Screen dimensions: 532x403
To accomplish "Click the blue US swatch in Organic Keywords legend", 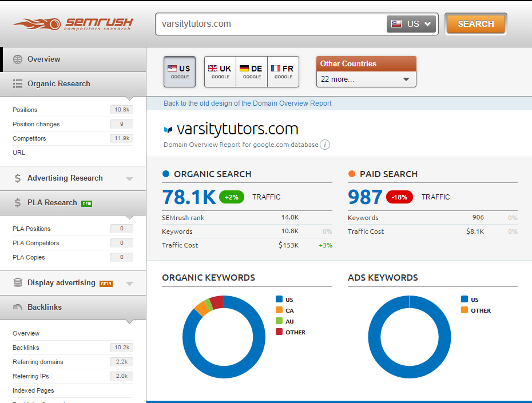I will [x=279, y=299].
